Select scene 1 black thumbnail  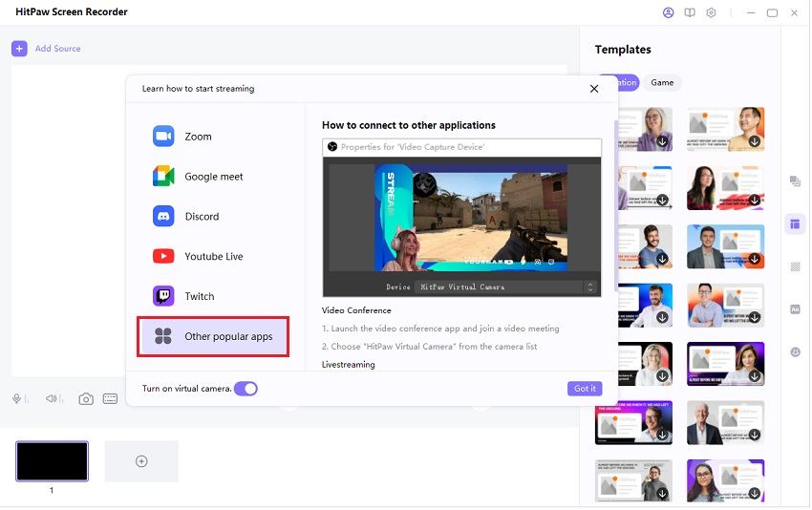click(52, 461)
